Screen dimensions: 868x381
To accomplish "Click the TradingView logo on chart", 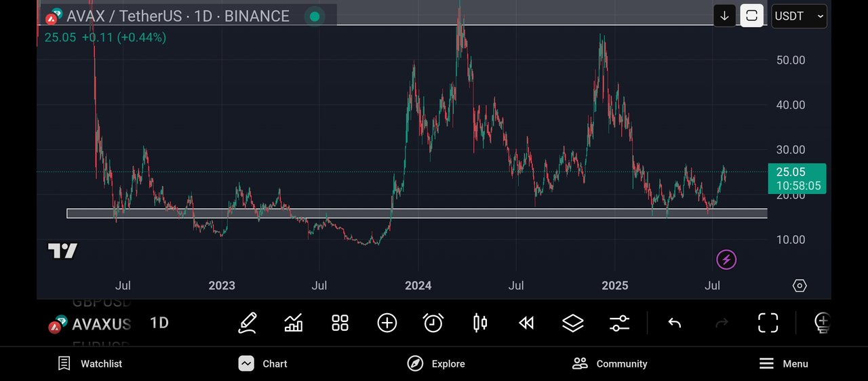I will point(62,251).
